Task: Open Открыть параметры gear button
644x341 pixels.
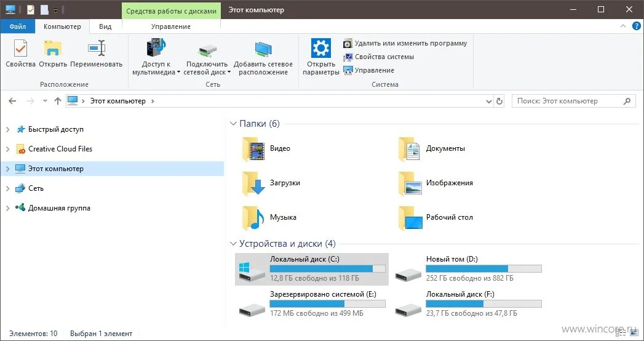Action: tap(320, 57)
